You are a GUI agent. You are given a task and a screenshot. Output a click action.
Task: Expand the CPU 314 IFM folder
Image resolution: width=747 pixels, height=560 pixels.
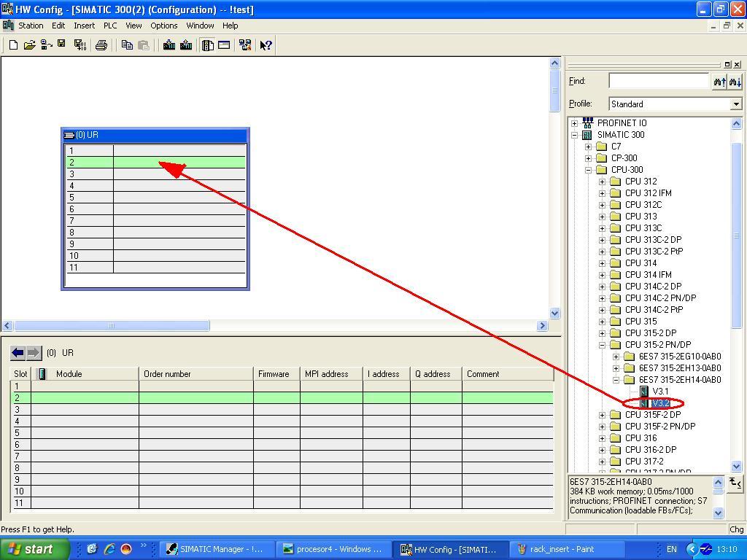[602, 275]
